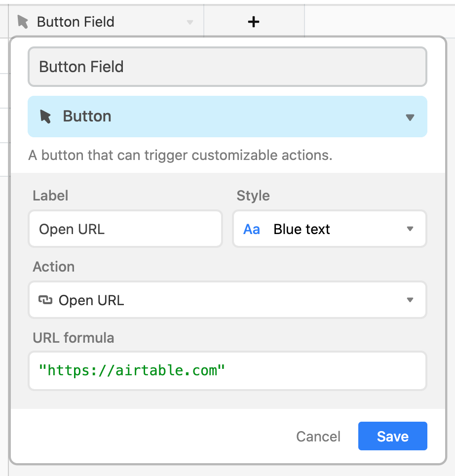The image size is (455, 476).
Task: Cancel the field configuration
Action: [x=318, y=436]
